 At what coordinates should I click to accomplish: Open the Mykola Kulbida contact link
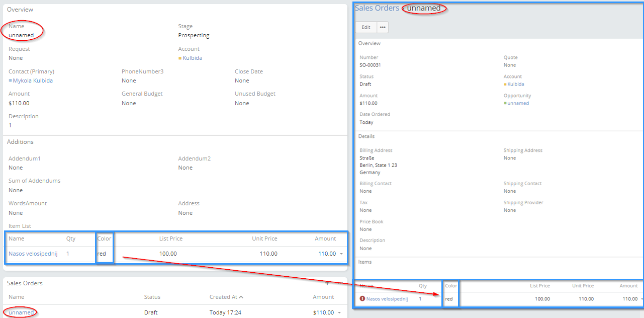33,81
